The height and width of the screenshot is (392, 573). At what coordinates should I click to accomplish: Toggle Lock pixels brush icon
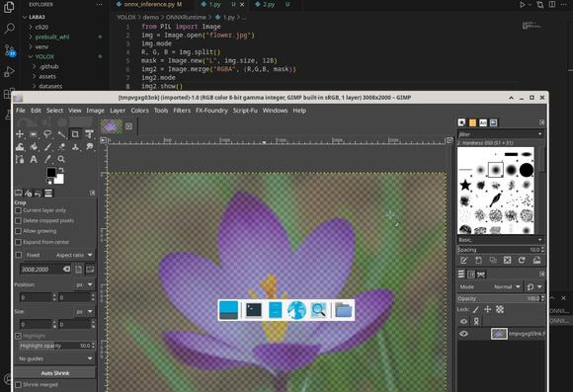[x=476, y=309]
